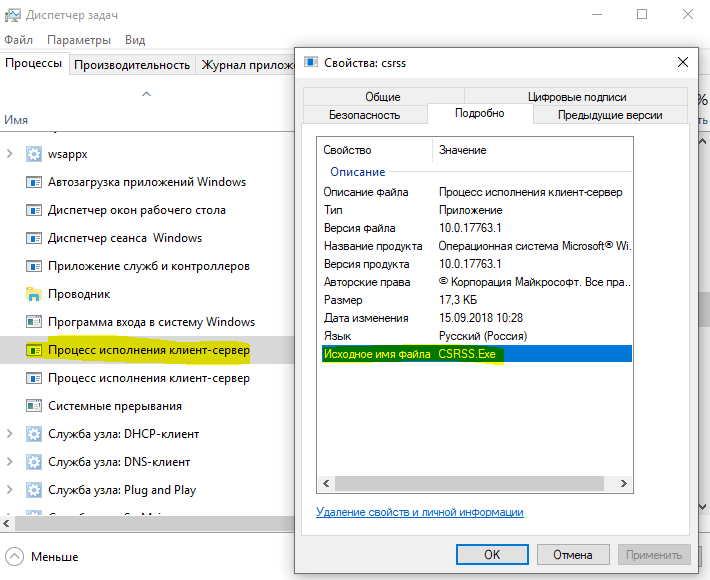Click icon of second non-highlighted Процесс исполнения клиент-сервер row
The width and height of the screenshot is (710, 580).
(x=34, y=378)
